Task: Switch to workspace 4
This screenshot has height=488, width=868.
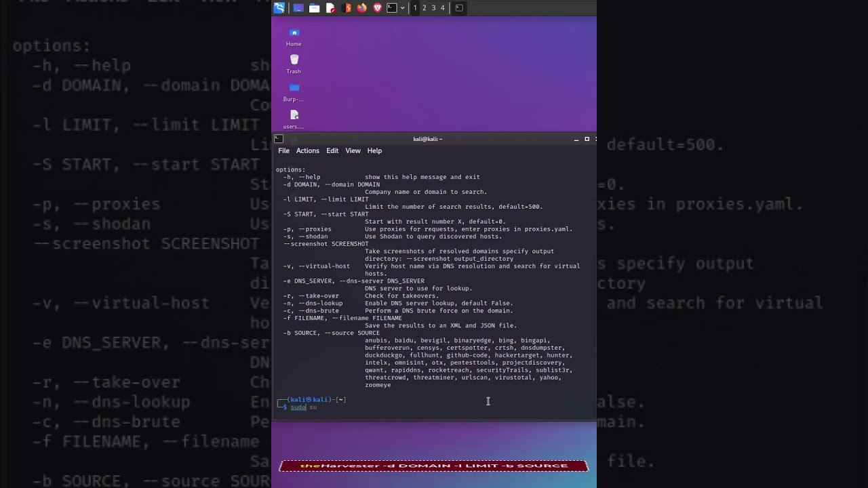Action: 443,7
